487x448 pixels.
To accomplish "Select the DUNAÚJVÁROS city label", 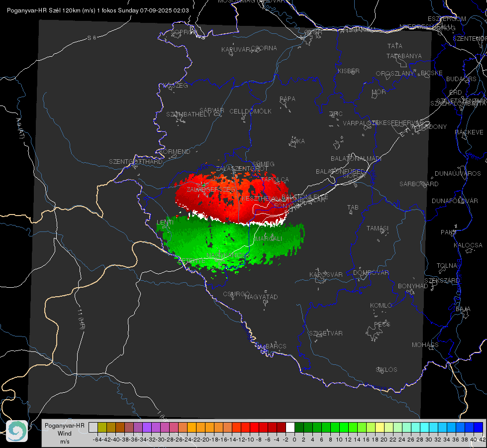I will [x=458, y=174].
